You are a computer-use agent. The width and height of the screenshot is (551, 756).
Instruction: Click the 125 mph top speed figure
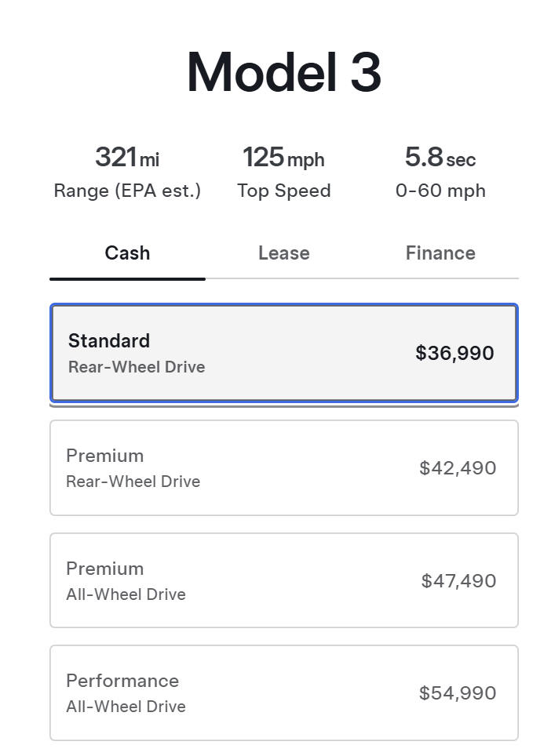(283, 158)
